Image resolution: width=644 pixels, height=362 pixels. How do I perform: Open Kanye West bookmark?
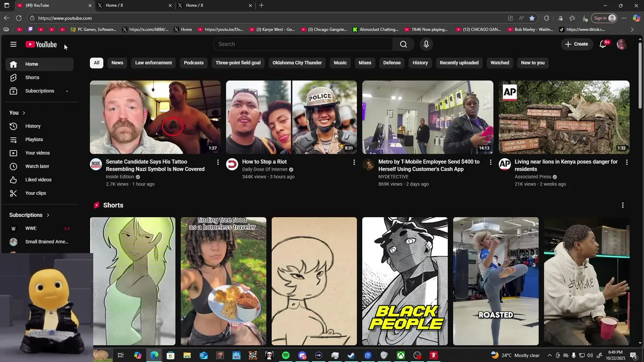tap(272, 30)
